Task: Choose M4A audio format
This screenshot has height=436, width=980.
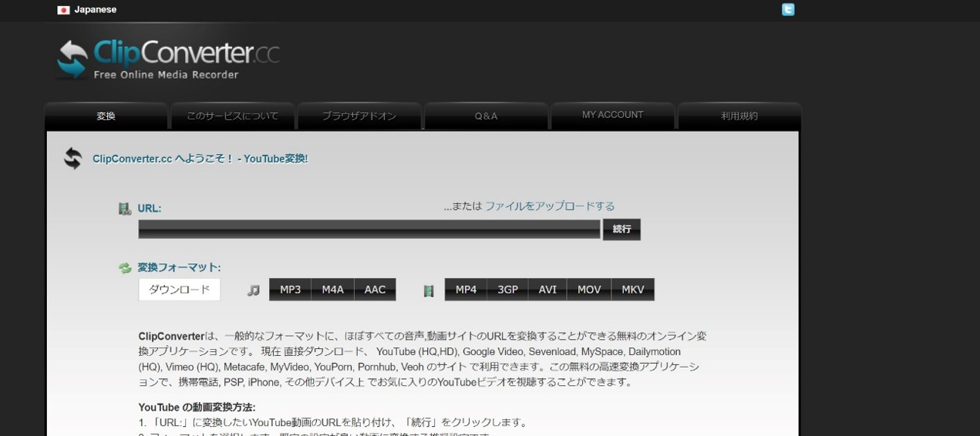Action: pos(333,290)
